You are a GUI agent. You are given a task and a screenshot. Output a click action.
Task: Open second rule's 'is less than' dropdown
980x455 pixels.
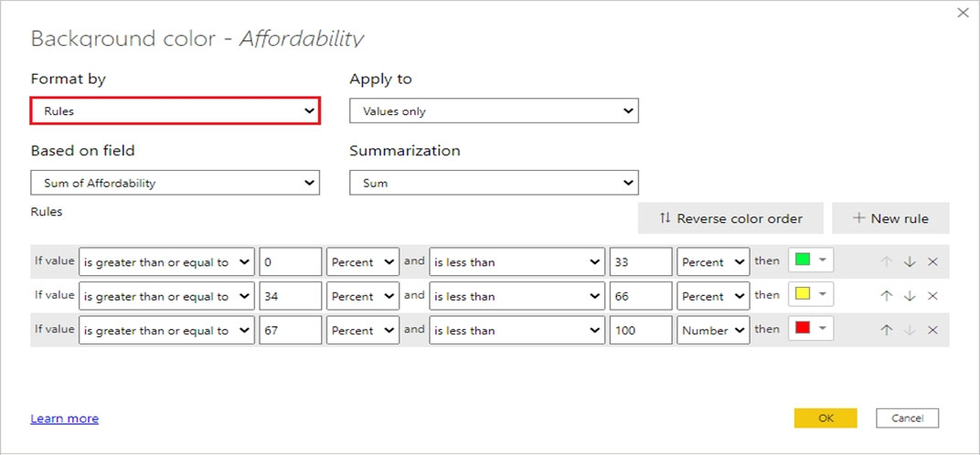pos(517,296)
